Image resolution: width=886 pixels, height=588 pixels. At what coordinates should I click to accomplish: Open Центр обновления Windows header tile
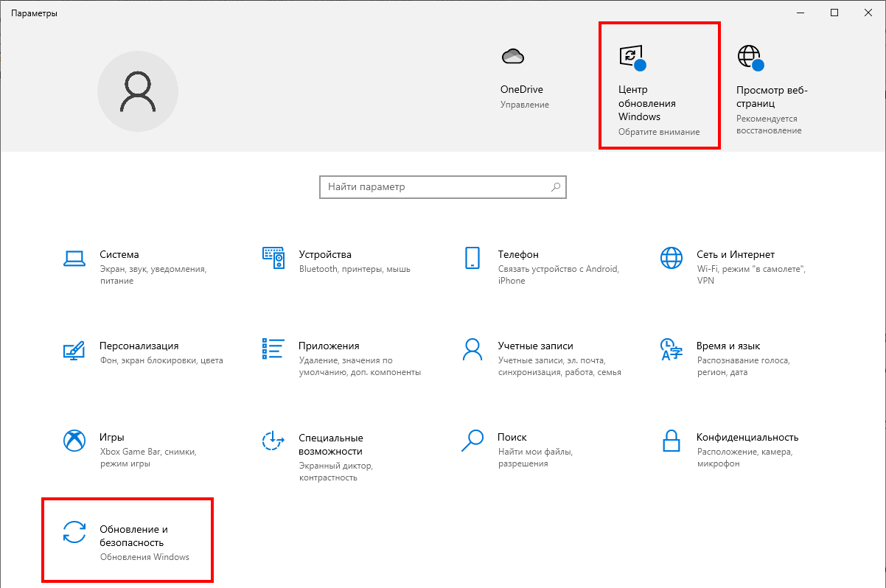[659, 86]
